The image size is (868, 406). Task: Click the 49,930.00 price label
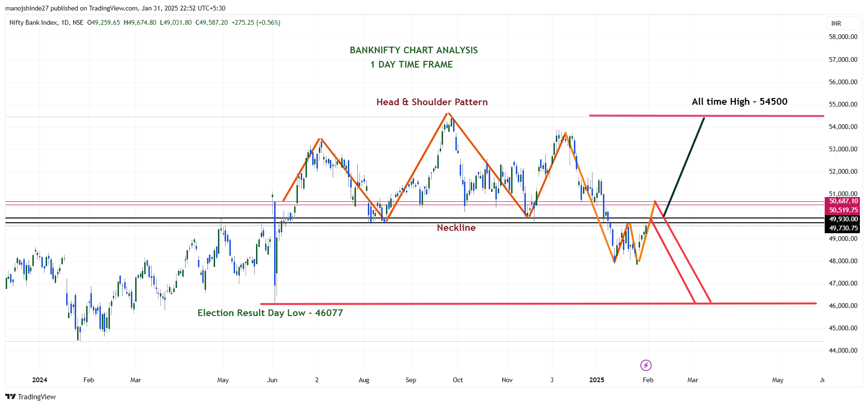pyautogui.click(x=843, y=219)
